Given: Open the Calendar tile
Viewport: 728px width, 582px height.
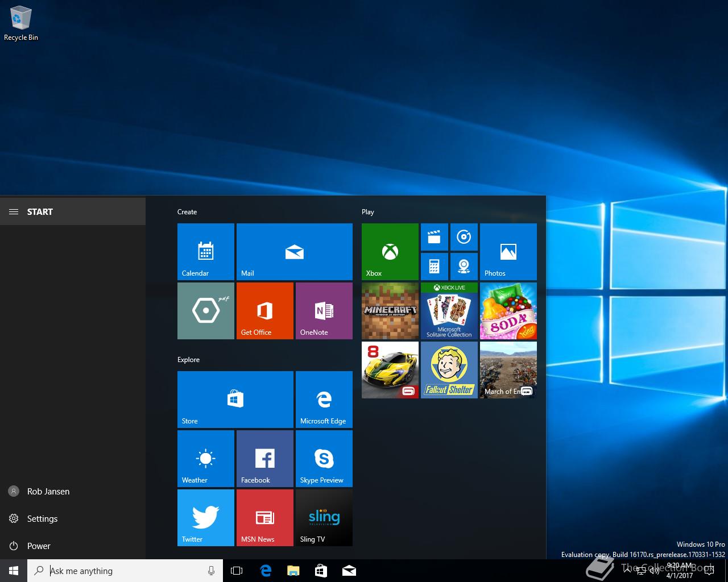Looking at the screenshot, I should coord(206,252).
